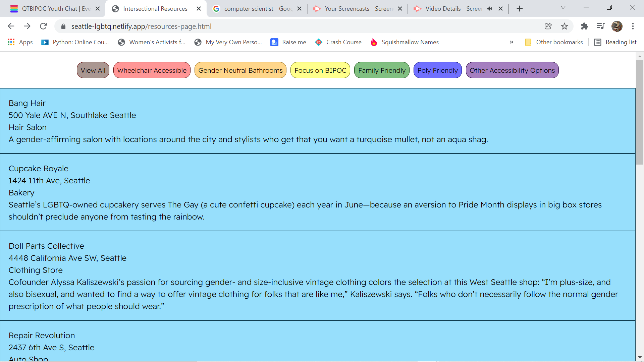Screen dimensions: 644x362
Task: Open the Apps grid shortcut
Action: pyautogui.click(x=20, y=42)
